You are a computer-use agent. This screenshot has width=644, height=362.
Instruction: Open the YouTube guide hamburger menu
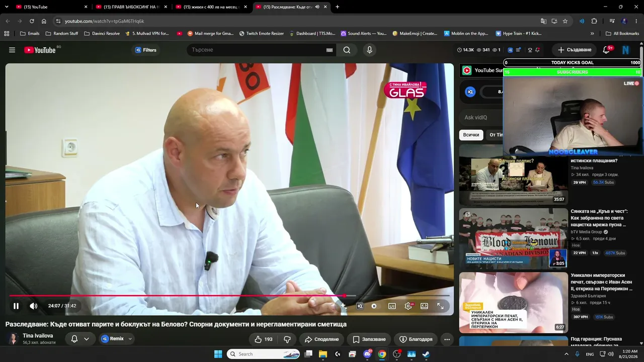(x=12, y=50)
